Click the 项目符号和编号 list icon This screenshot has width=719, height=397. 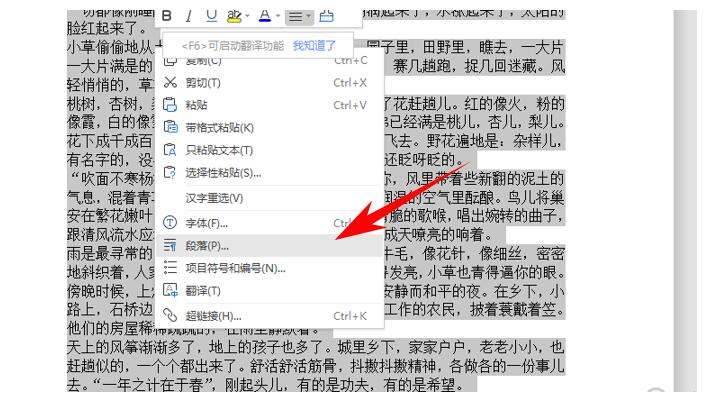[170, 268]
